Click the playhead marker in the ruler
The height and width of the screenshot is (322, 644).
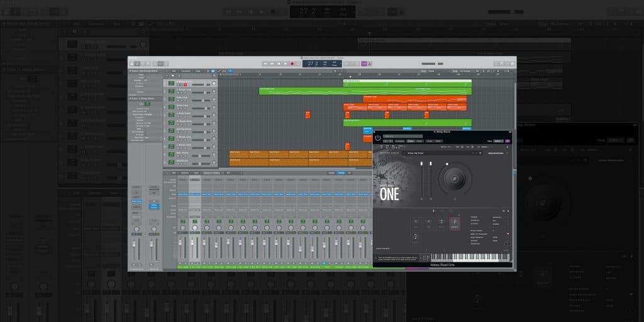(350, 77)
